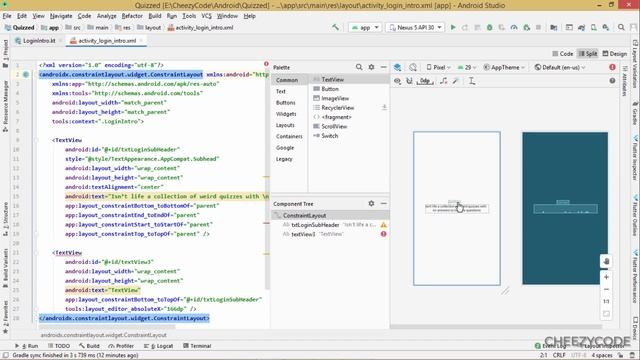
Task: Select the pan hand tool in design view
Action: point(606,261)
